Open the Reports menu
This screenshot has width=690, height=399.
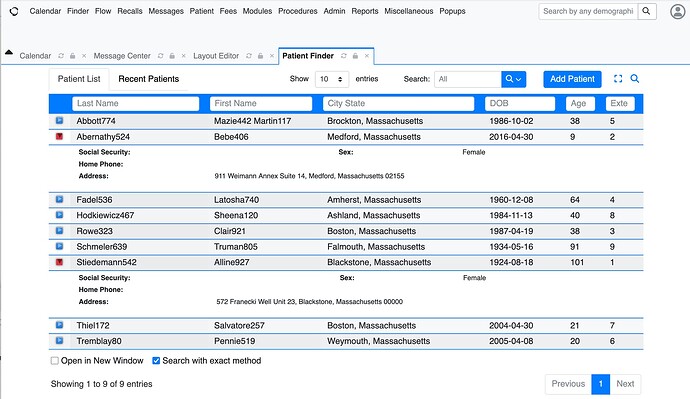coord(365,11)
